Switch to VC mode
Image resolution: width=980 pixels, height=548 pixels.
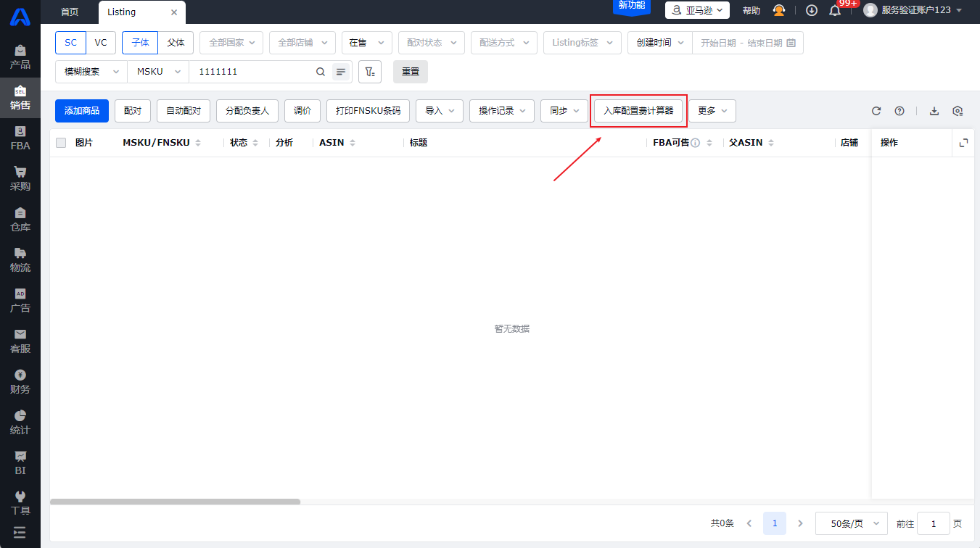pos(101,43)
